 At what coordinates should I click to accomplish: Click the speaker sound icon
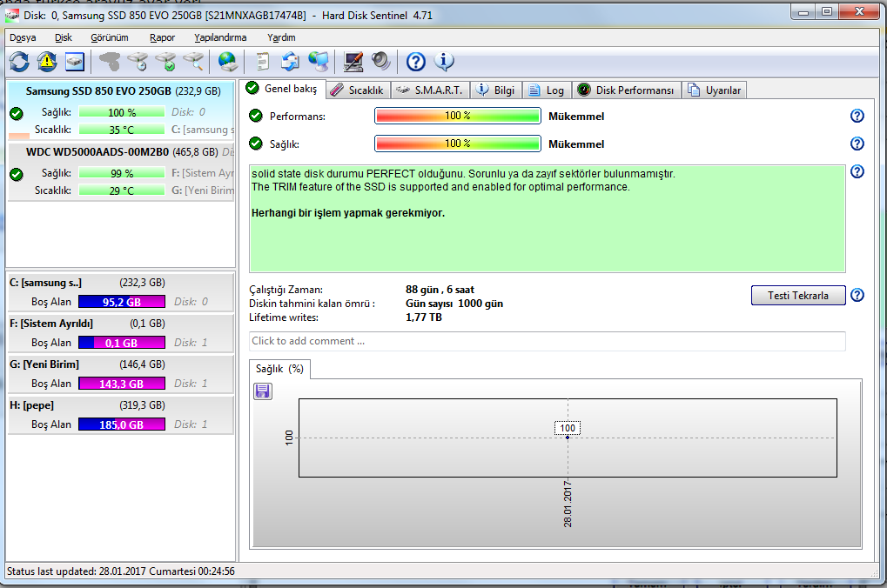[x=381, y=62]
